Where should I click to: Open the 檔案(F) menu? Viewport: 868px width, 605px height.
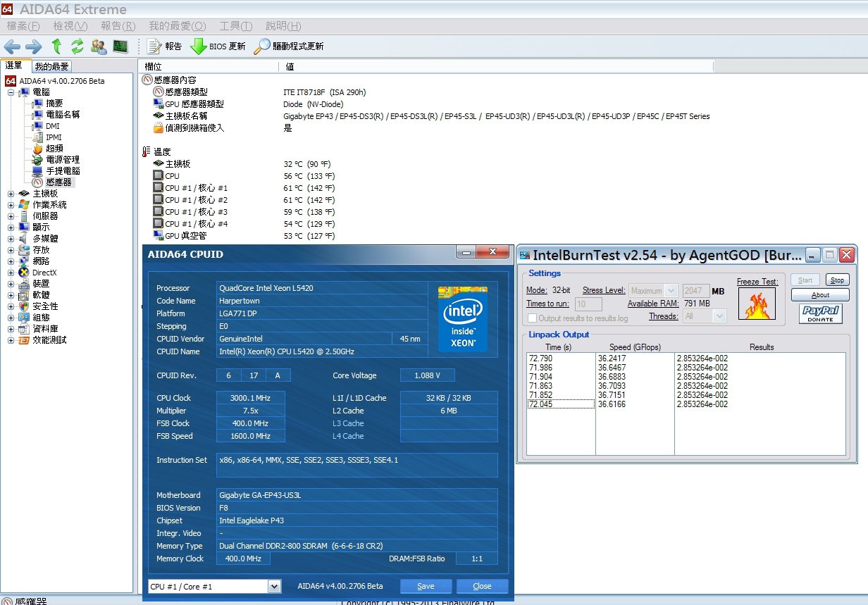(23, 26)
